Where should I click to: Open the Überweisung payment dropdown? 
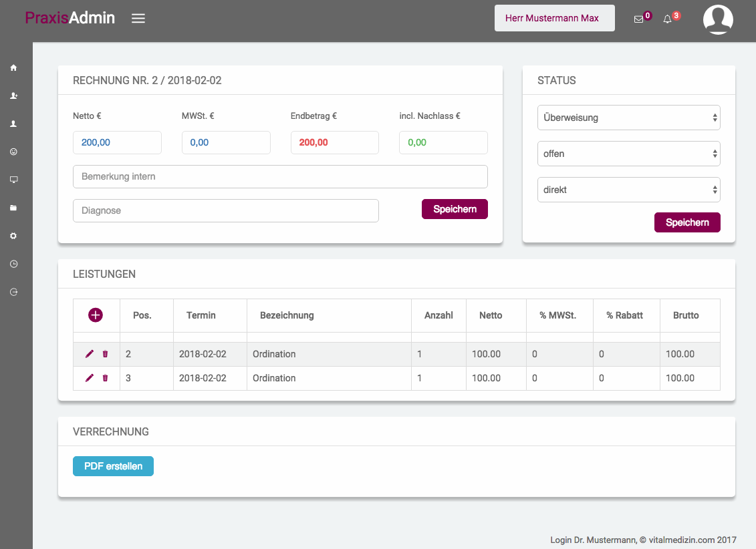629,118
